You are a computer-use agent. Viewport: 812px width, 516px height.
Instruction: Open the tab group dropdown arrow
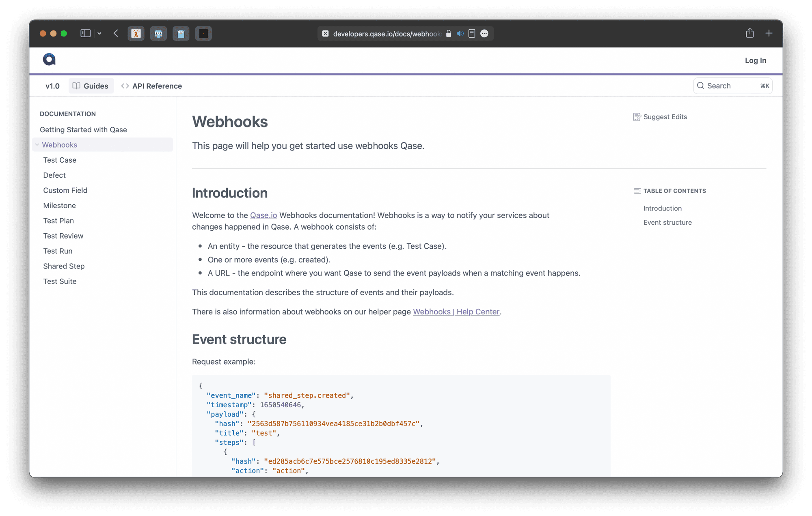coord(99,33)
